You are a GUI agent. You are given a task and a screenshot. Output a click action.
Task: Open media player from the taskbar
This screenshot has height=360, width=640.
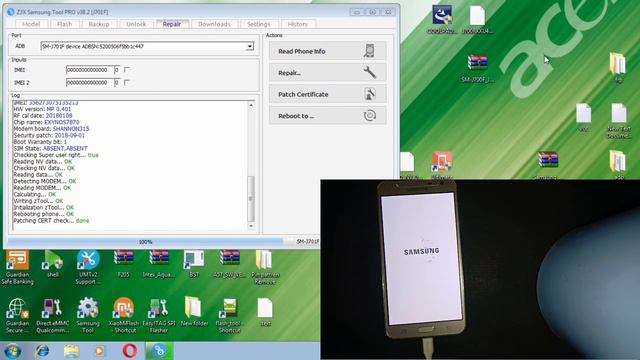click(x=100, y=351)
